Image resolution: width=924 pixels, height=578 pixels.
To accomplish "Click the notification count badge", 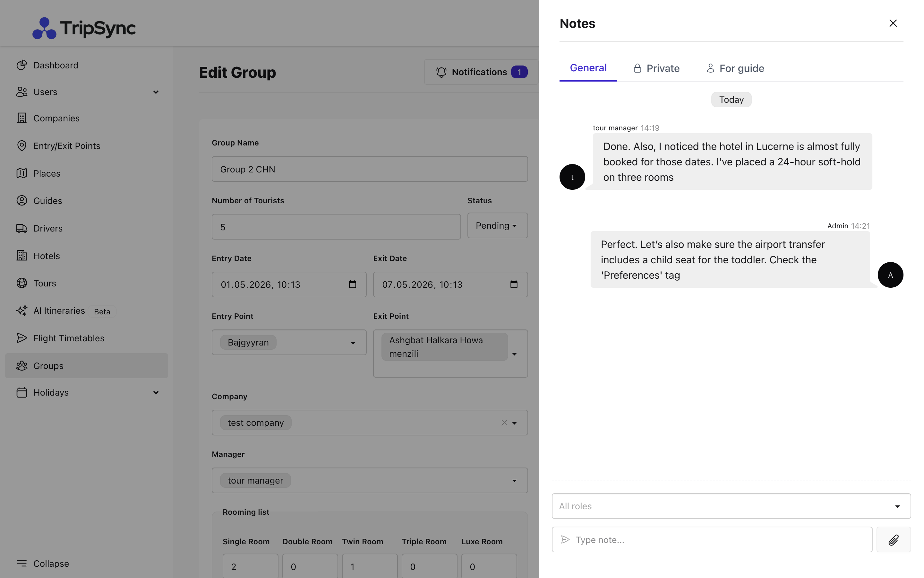I will click(x=519, y=72).
